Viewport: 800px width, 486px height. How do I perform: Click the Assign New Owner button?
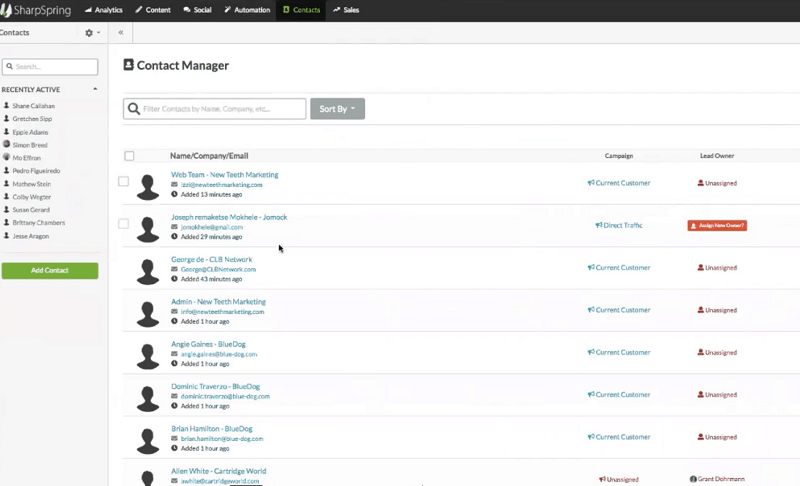click(x=717, y=226)
